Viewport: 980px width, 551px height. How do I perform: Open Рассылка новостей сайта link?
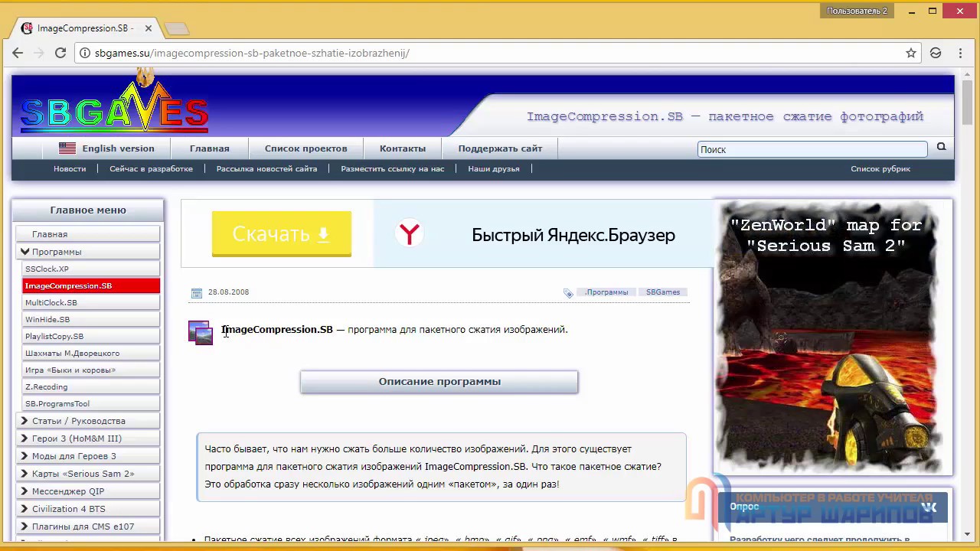pos(266,168)
